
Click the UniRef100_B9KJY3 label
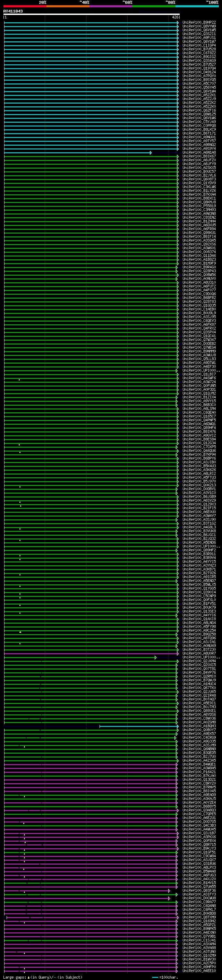click(199, 848)
